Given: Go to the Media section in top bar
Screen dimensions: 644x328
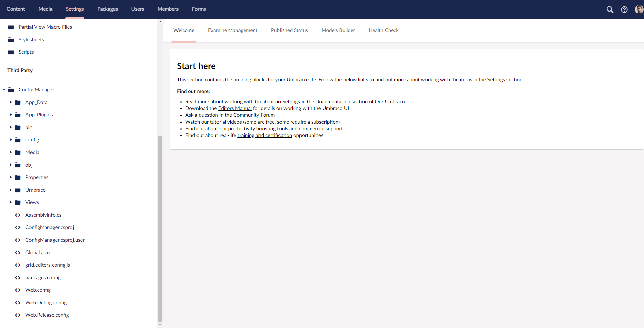Looking at the screenshot, I should coord(45,9).
